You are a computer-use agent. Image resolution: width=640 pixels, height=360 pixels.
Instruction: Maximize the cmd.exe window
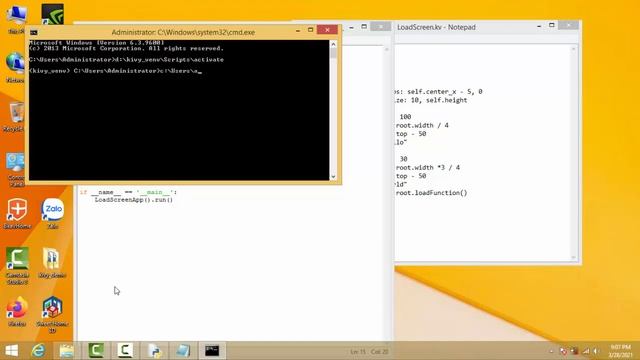pyautogui.click(x=311, y=30)
